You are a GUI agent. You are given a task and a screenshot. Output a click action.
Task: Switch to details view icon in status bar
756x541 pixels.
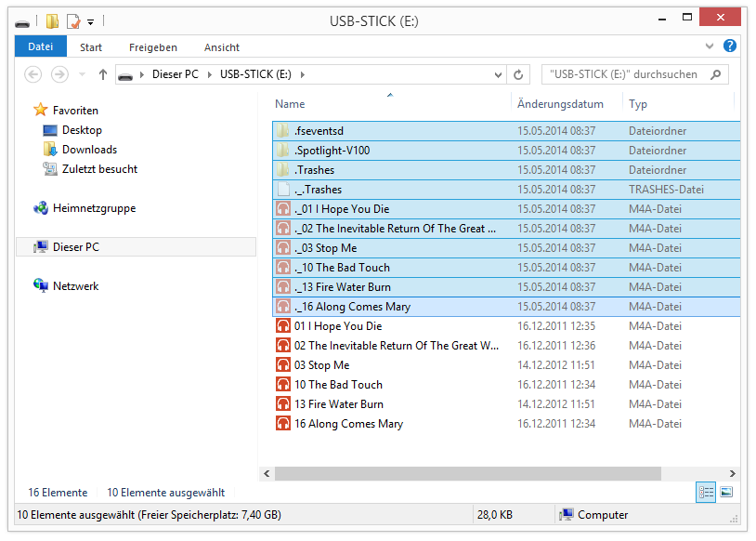706,492
